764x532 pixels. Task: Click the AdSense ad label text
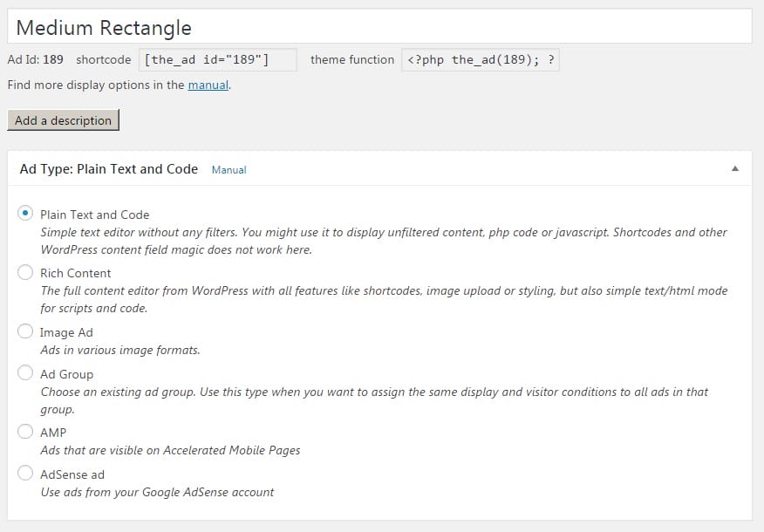coord(72,474)
